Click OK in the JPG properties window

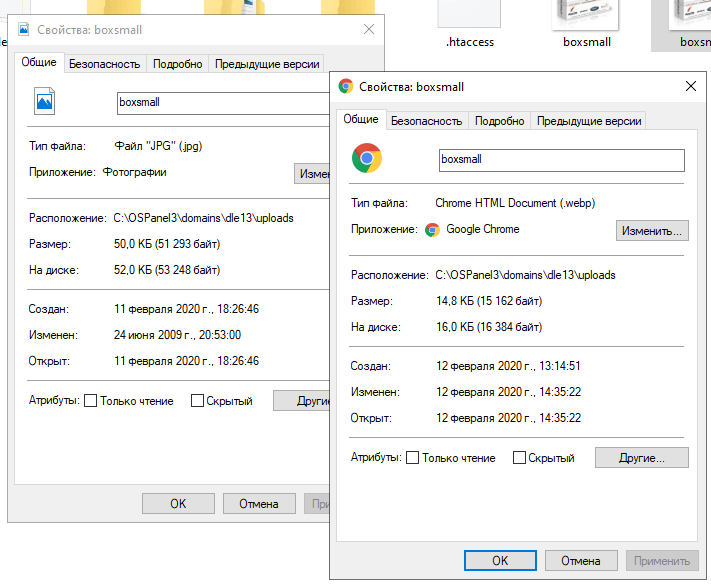coord(178,504)
